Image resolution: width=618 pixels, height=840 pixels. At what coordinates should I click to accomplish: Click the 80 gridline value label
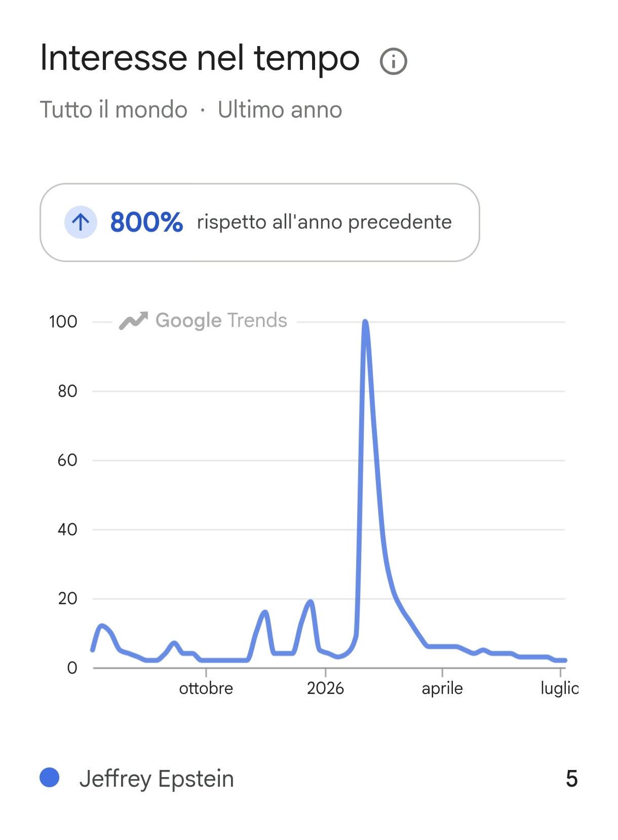(67, 391)
